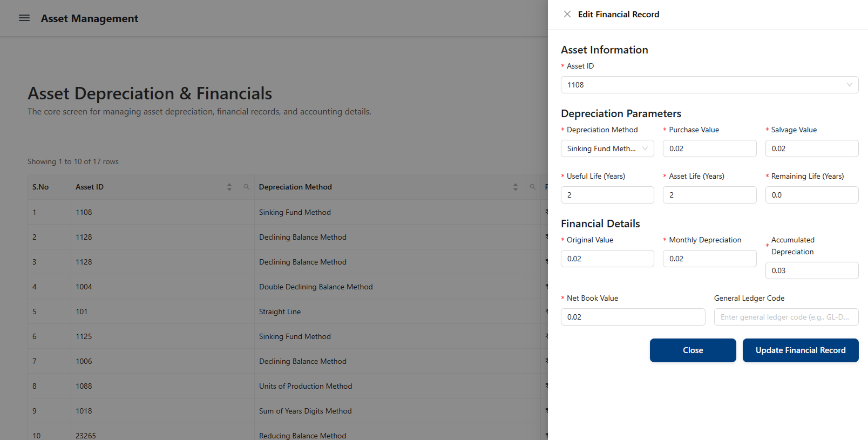The height and width of the screenshot is (440, 868).
Task: Click the Useful Life (Years) field
Action: (607, 195)
